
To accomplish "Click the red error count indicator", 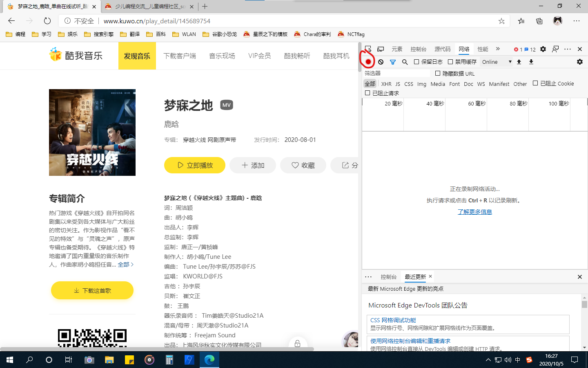I will 518,49.
